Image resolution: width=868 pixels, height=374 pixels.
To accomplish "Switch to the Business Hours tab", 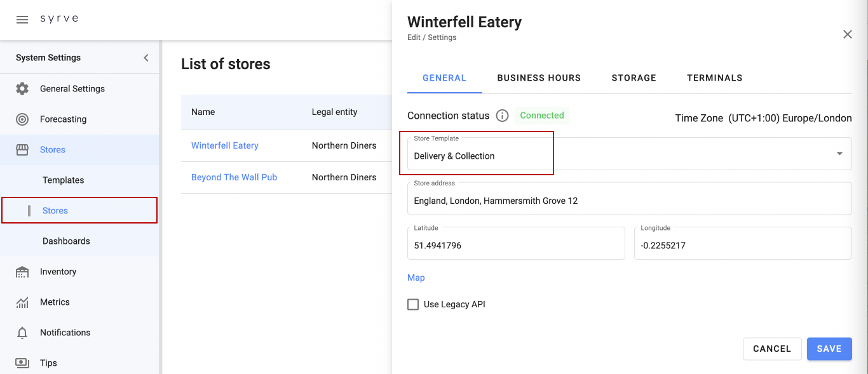I will point(539,78).
